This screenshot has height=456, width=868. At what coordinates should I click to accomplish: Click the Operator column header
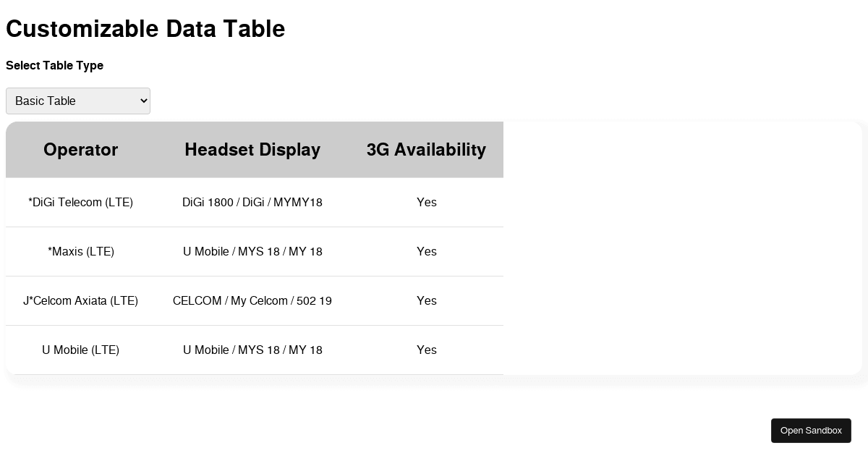[x=80, y=150]
